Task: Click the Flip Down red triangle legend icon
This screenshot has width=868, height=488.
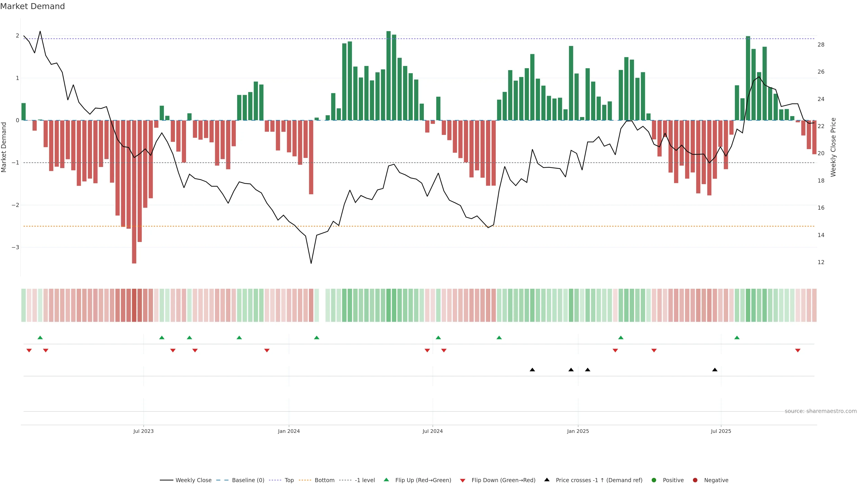Action: click(x=463, y=480)
